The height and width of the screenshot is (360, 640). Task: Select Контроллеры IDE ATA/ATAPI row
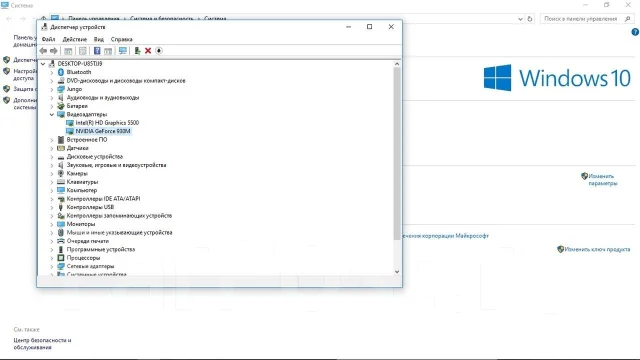pos(103,199)
